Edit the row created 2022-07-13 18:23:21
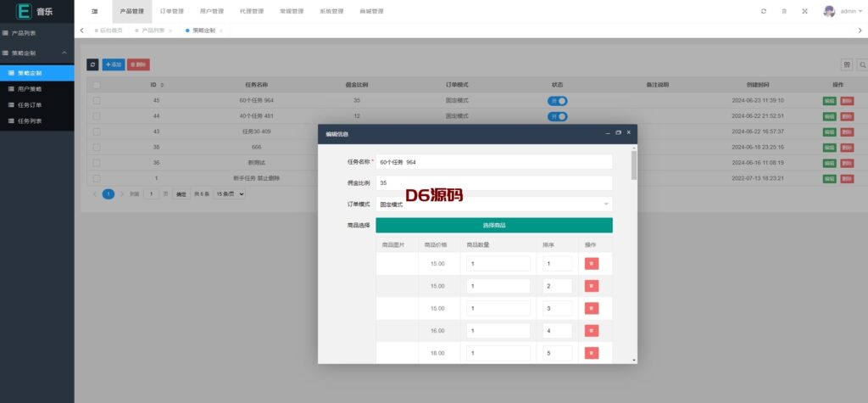The width and height of the screenshot is (868, 403). [x=829, y=178]
